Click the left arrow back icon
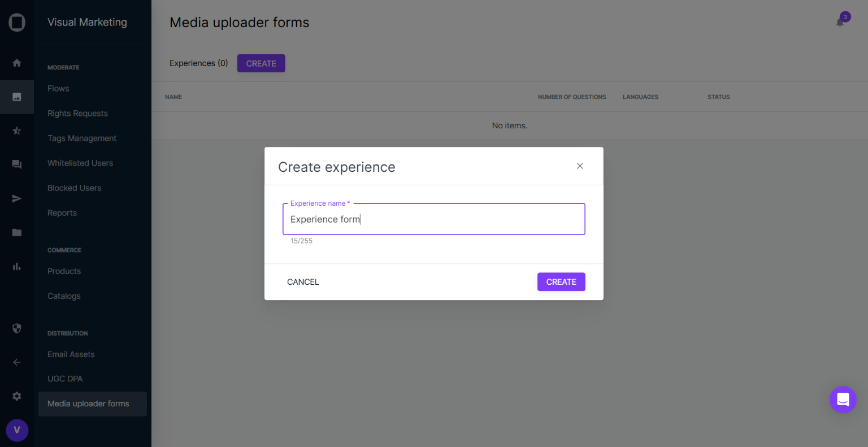Viewport: 868px width, 447px height. coord(17,362)
